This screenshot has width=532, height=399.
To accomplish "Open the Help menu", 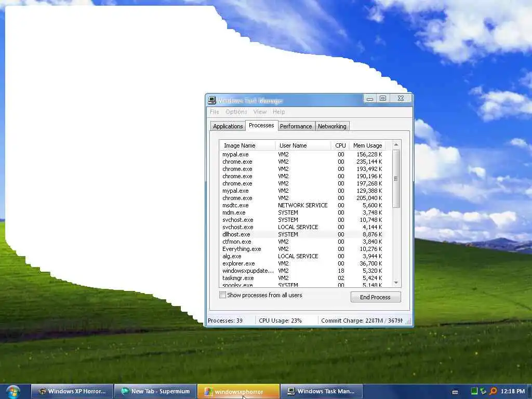I will (x=279, y=112).
